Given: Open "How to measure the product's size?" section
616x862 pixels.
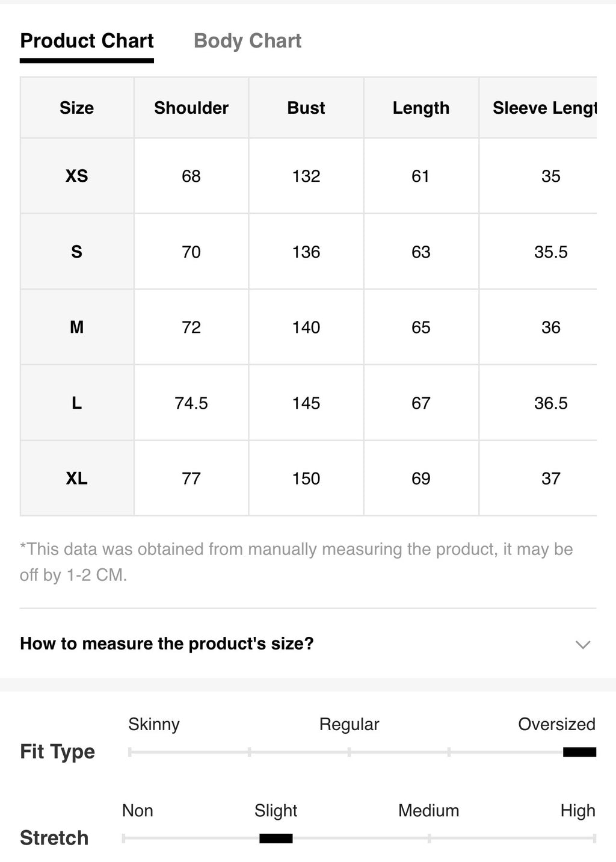Looking at the screenshot, I should 308,643.
